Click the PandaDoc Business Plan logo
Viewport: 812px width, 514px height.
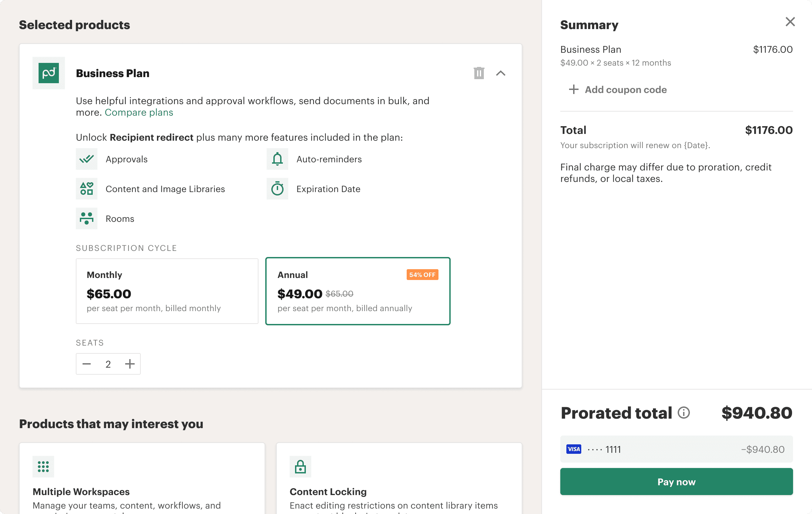(49, 73)
